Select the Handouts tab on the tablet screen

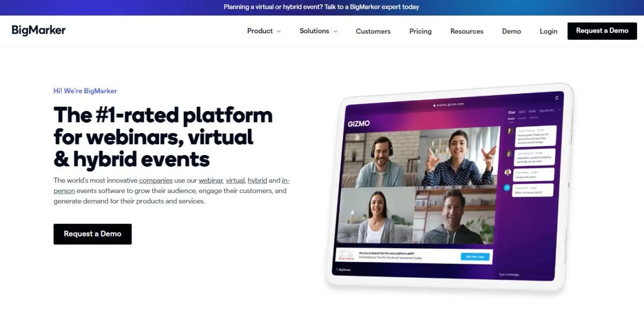click(546, 112)
